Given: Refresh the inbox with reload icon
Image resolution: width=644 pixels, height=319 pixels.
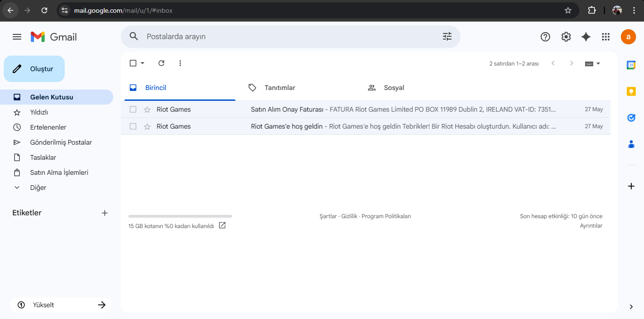Looking at the screenshot, I should coord(161,63).
